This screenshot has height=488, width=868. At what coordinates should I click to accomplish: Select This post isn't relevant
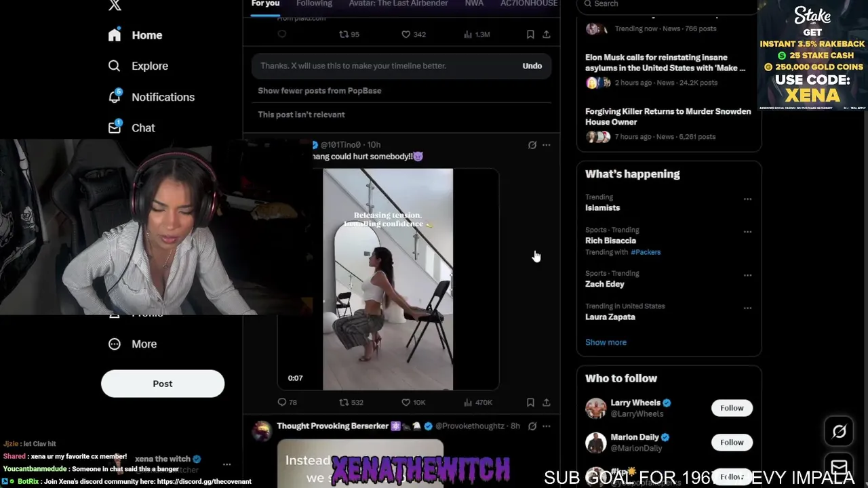click(x=301, y=115)
